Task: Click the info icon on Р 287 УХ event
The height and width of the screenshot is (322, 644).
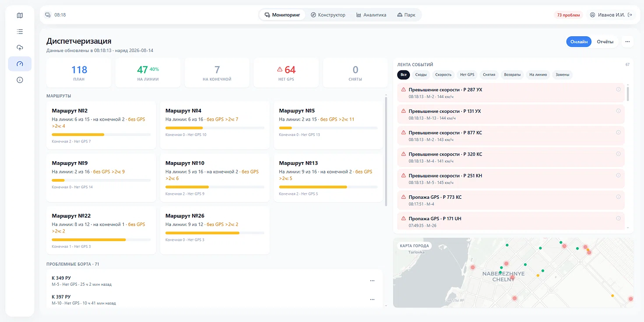Action: 618,89
